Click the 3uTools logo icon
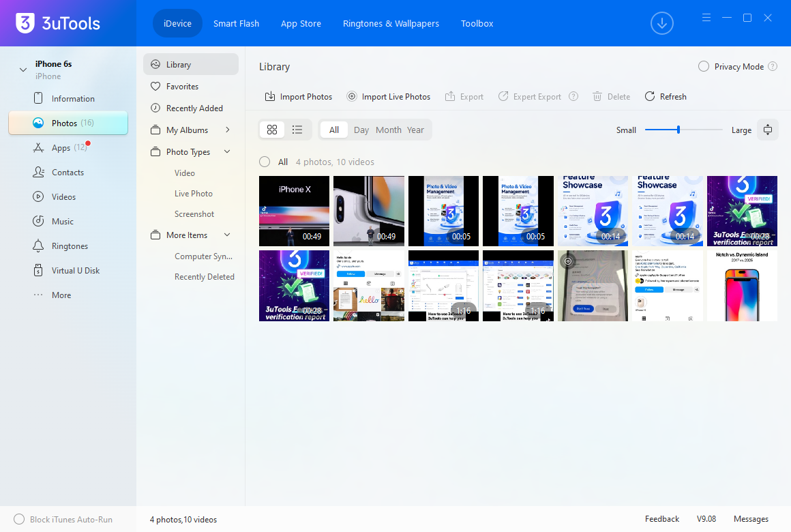The height and width of the screenshot is (532, 791). pyautogui.click(x=25, y=23)
